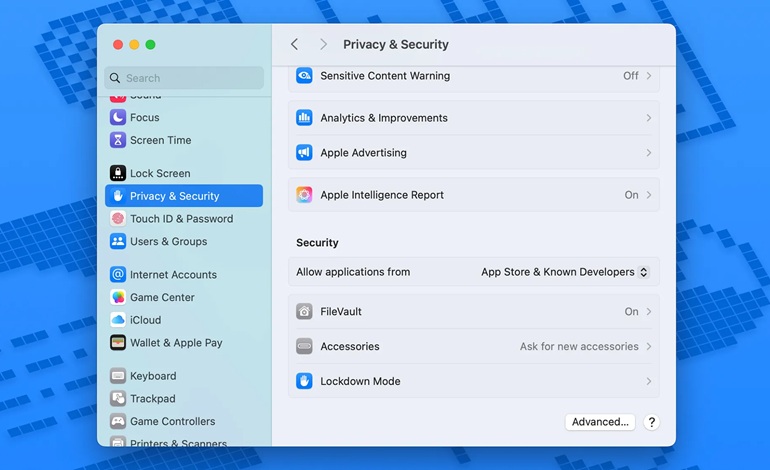Click the Wallet & Apple Pay icon
The height and width of the screenshot is (470, 770).
(x=118, y=342)
